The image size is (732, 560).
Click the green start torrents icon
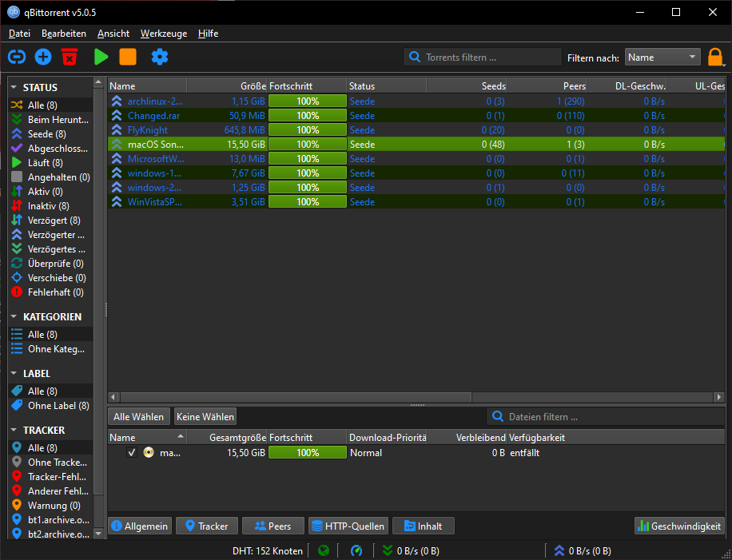pyautogui.click(x=101, y=57)
